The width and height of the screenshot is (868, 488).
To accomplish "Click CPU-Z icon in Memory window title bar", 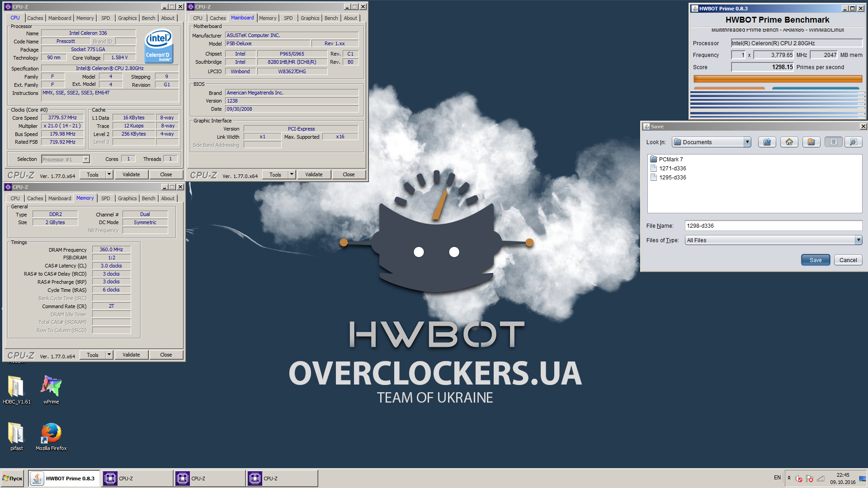I will 8,187.
